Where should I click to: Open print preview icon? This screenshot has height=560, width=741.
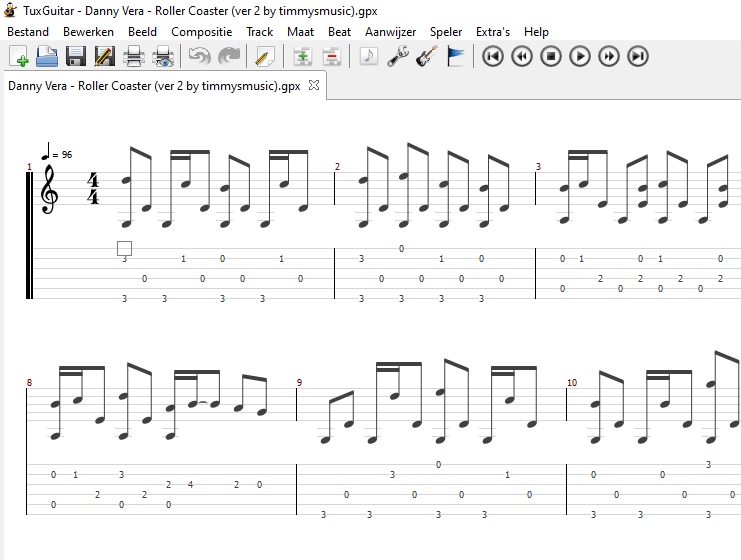163,56
